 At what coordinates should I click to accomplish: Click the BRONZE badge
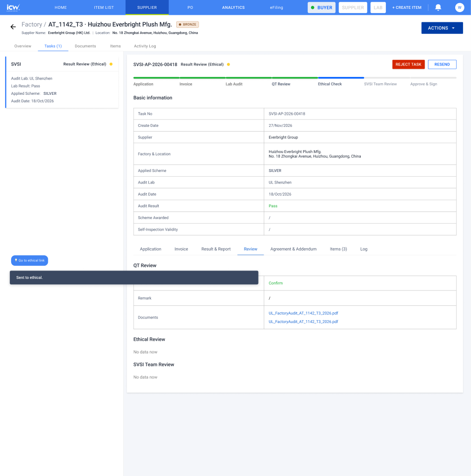(x=187, y=24)
